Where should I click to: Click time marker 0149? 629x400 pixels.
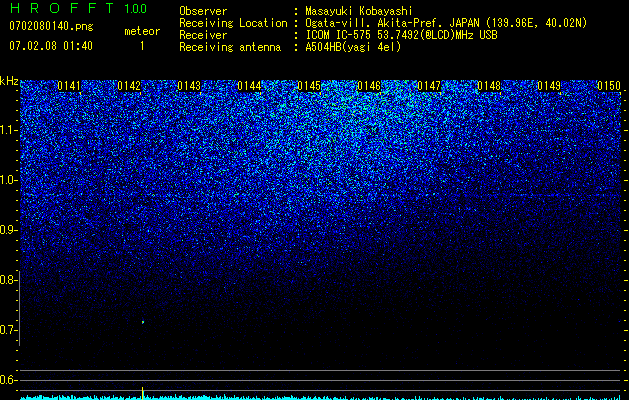[x=549, y=86]
